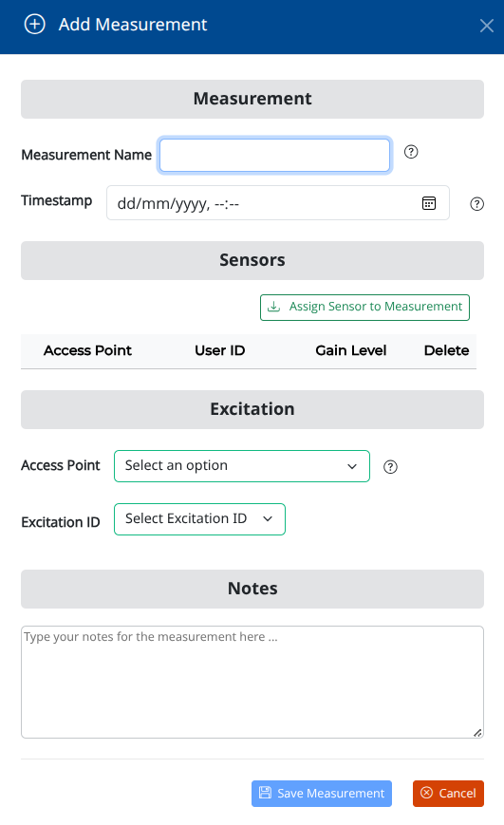Viewport: 504px width, 825px height.
Task: Close the Add Measurement dialog with X
Action: 487,26
